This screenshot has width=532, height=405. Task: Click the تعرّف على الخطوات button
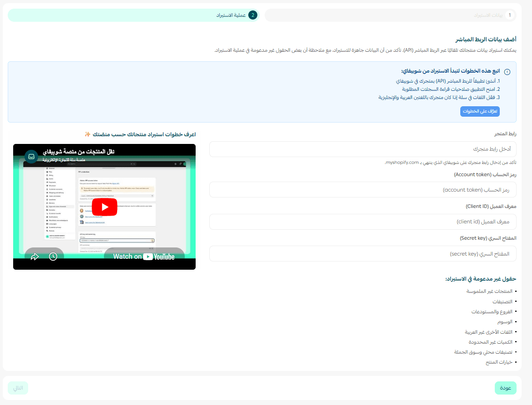coord(480,111)
